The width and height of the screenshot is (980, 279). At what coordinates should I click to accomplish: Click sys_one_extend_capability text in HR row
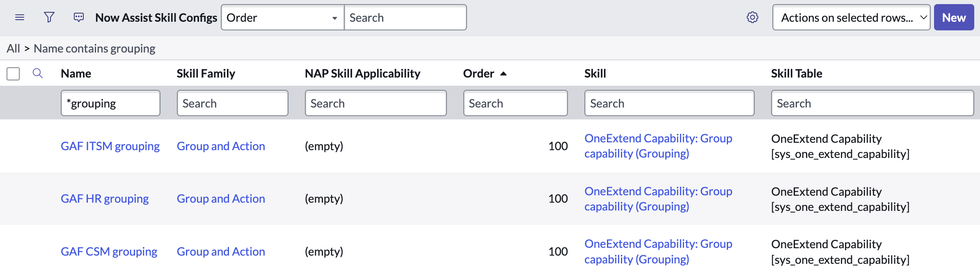pyautogui.click(x=840, y=207)
